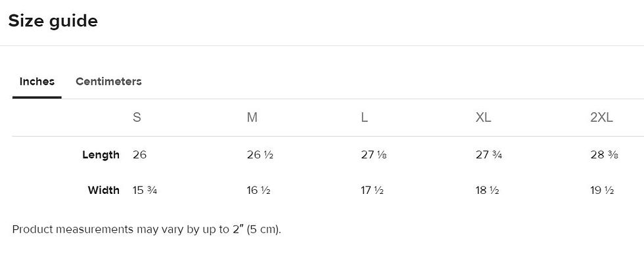Select the 2XL size column header
The width and height of the screenshot is (644, 253).
click(601, 118)
